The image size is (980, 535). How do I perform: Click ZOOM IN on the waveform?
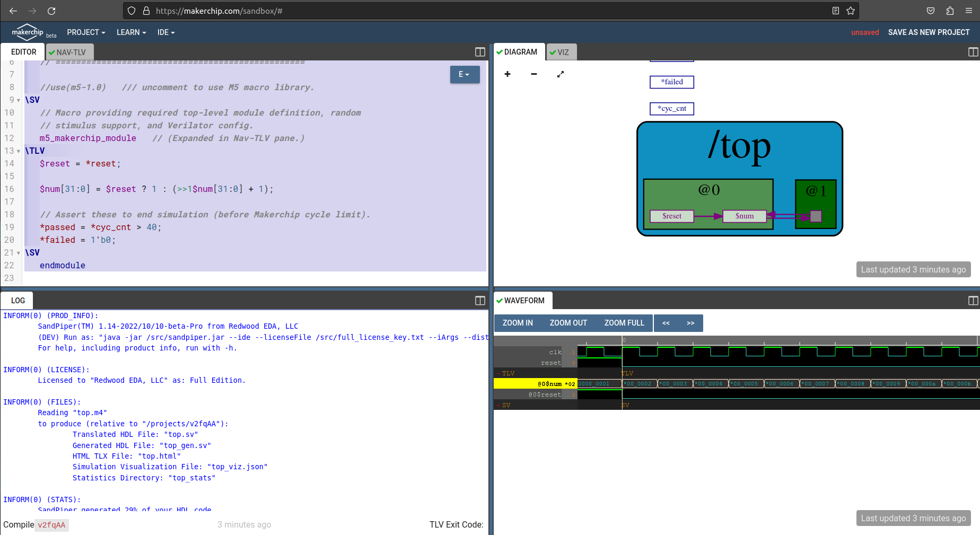point(518,323)
